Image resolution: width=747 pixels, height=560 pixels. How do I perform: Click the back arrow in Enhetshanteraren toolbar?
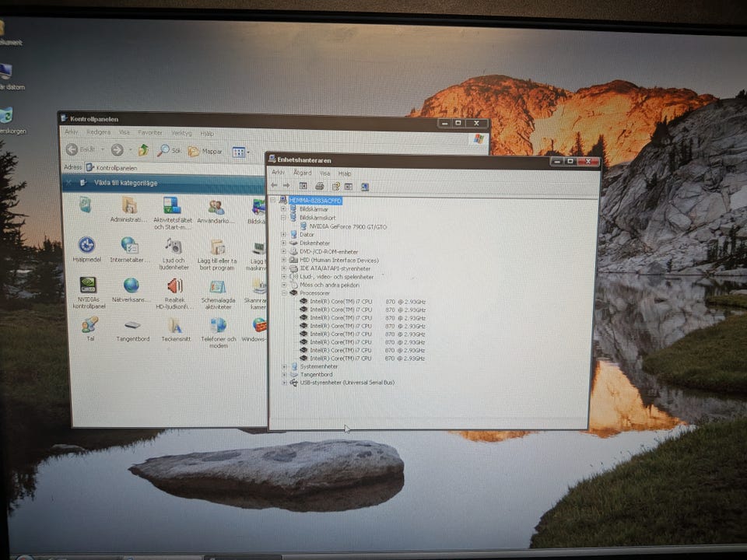coord(274,185)
